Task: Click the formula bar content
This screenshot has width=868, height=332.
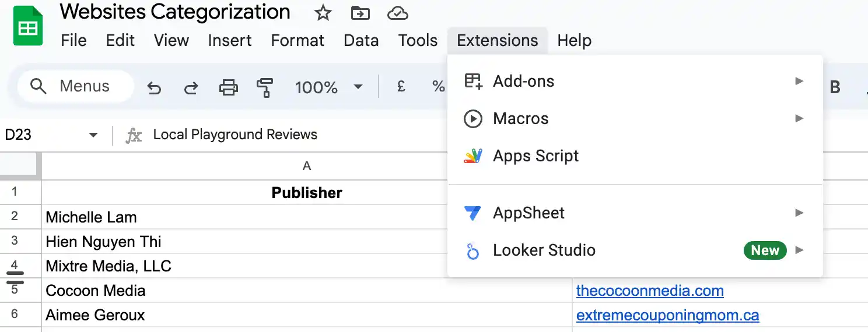Action: (x=235, y=135)
